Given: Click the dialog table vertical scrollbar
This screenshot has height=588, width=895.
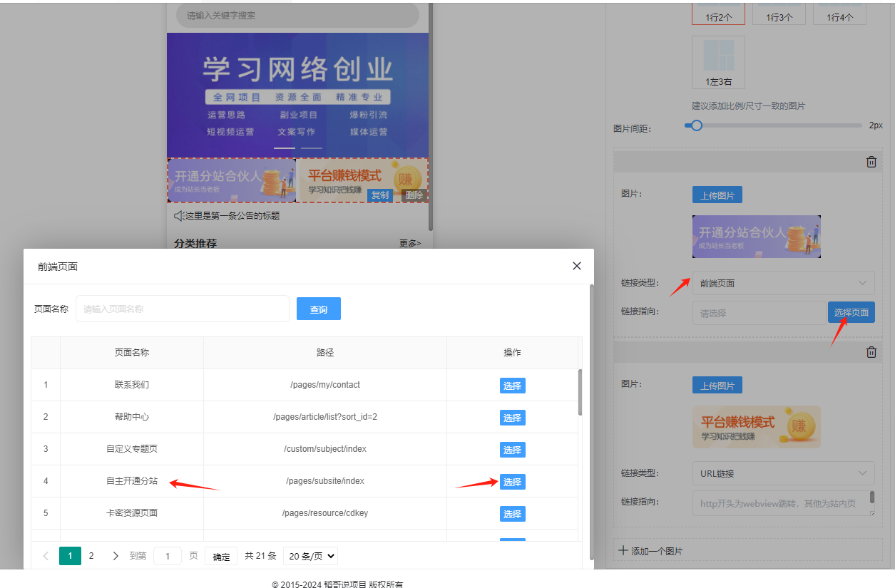Looking at the screenshot, I should click(x=580, y=392).
